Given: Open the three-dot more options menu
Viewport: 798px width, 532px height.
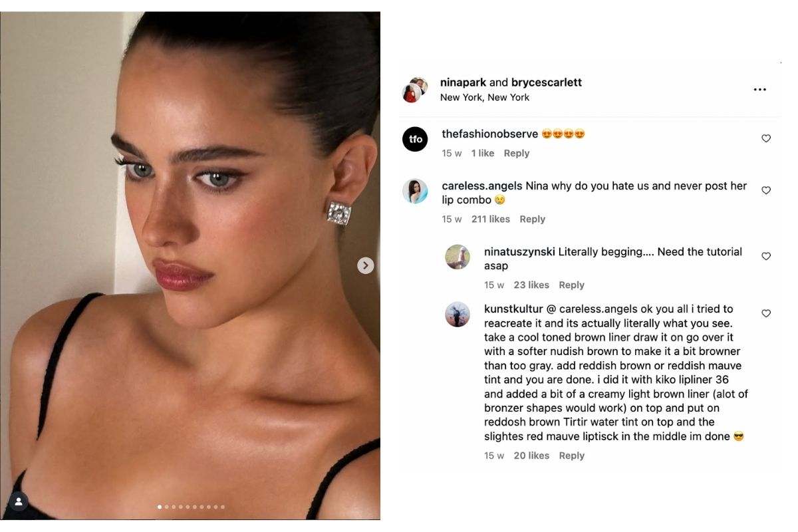Looking at the screenshot, I should coord(759,90).
